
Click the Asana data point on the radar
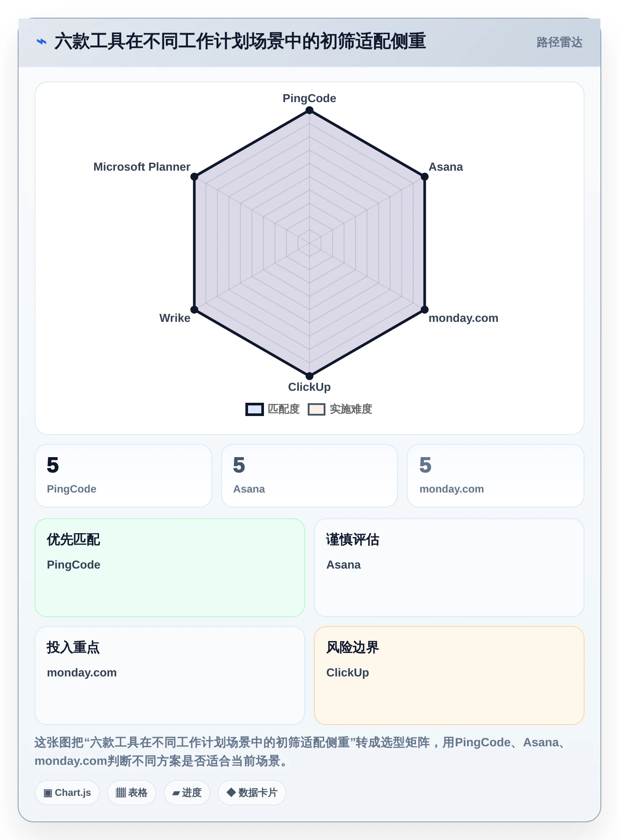424,177
